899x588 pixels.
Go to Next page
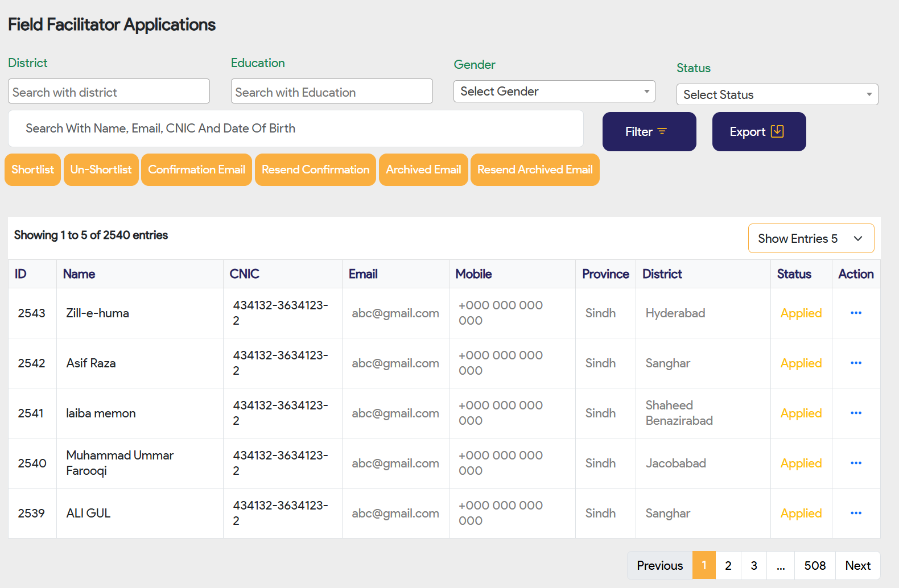[857, 566]
